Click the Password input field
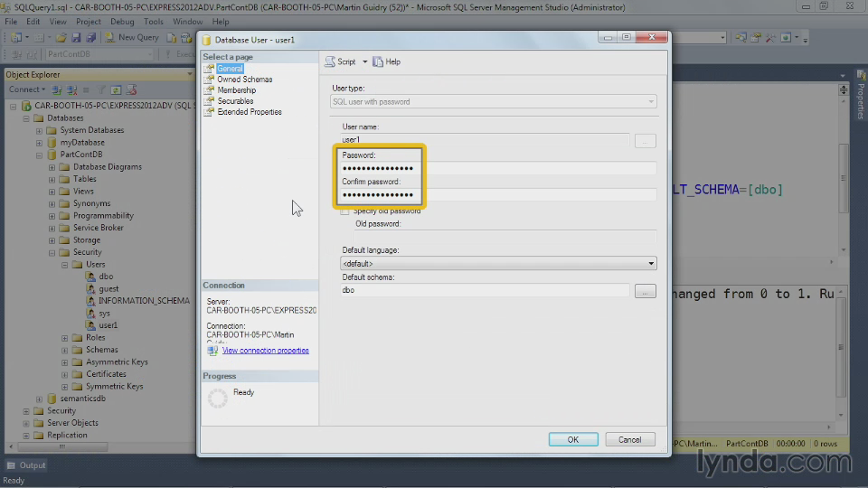The width and height of the screenshot is (868, 488). pos(498,168)
